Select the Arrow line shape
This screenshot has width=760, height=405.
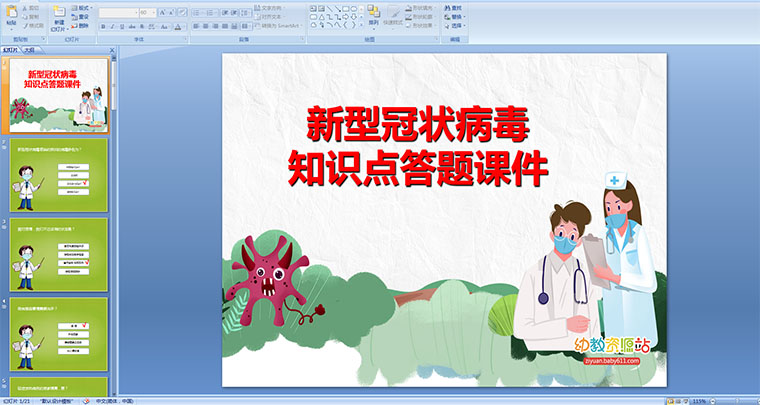(338, 9)
